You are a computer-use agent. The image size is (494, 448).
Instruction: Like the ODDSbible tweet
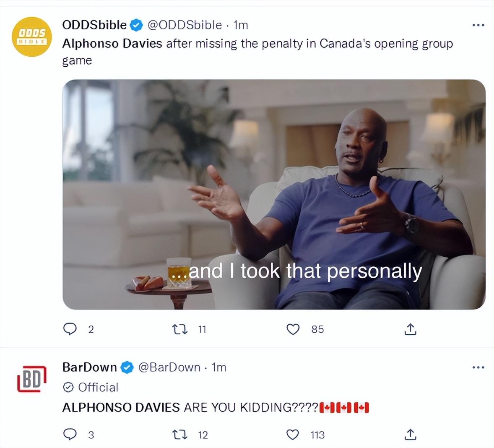(293, 329)
